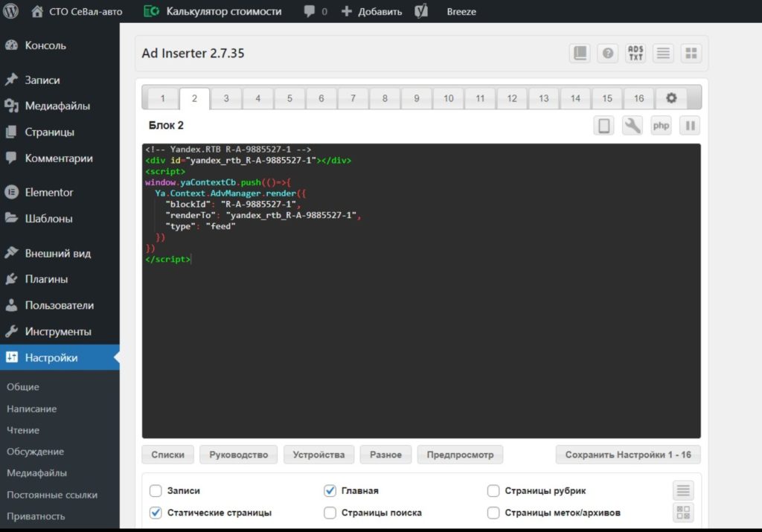Save settings with Сохранить Настройки 1 - 16
The width and height of the screenshot is (762, 532).
628,455
